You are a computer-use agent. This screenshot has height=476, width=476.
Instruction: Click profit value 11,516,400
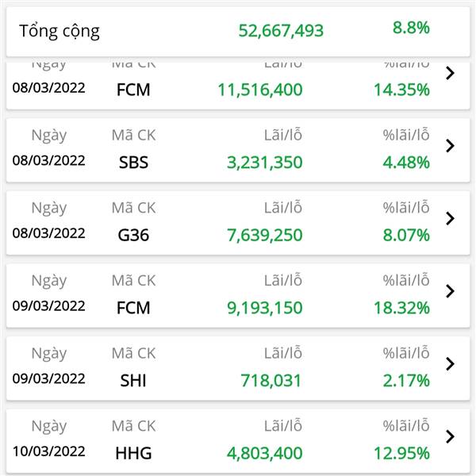tap(260, 90)
